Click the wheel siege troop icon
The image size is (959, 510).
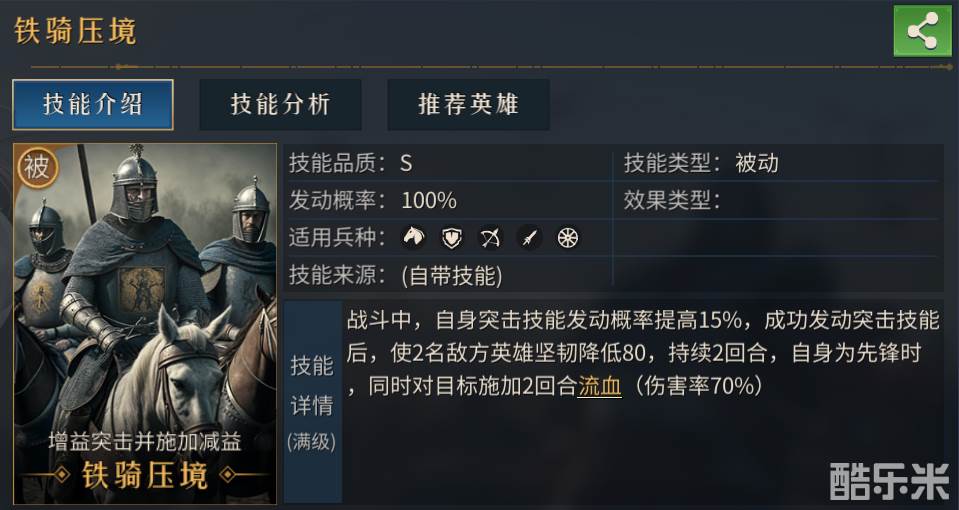(x=567, y=237)
